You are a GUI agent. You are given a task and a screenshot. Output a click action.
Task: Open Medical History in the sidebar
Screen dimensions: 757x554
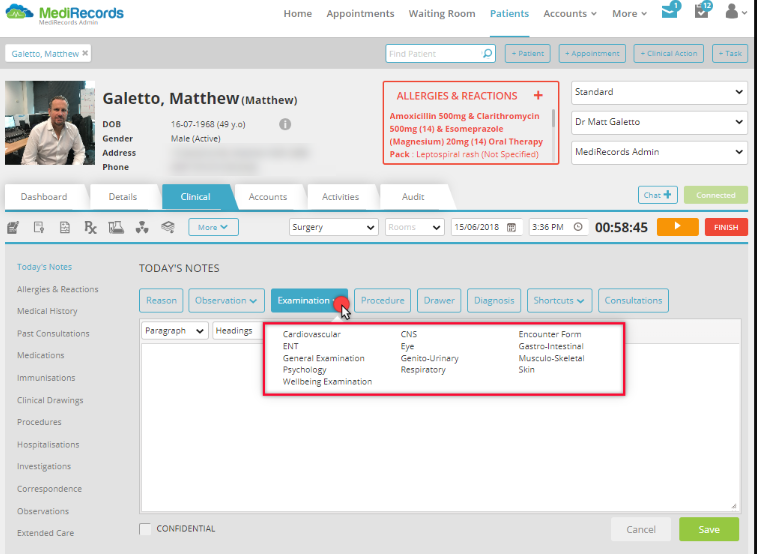point(47,311)
